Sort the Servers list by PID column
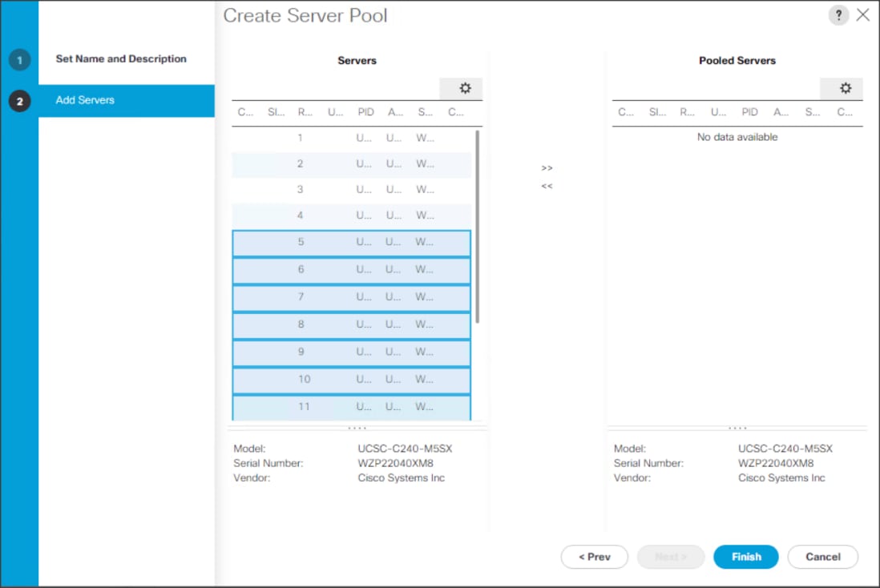 tap(365, 111)
